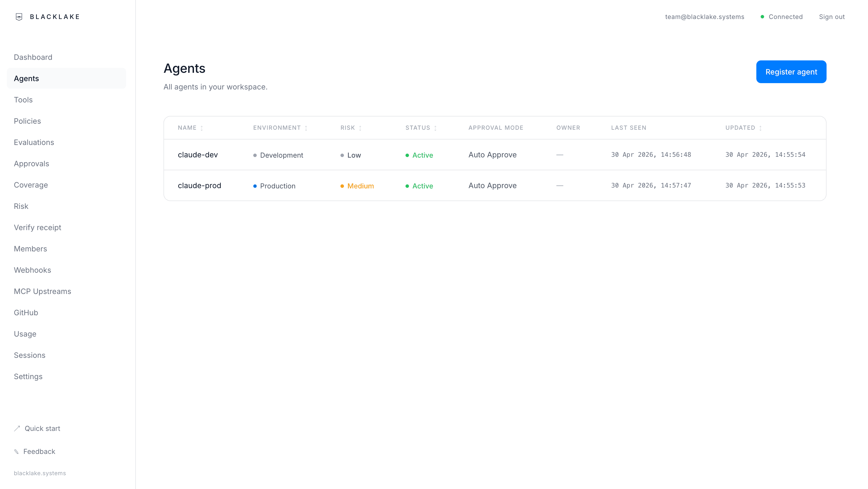
Task: Click the Feedback pencil icon
Action: [16, 452]
